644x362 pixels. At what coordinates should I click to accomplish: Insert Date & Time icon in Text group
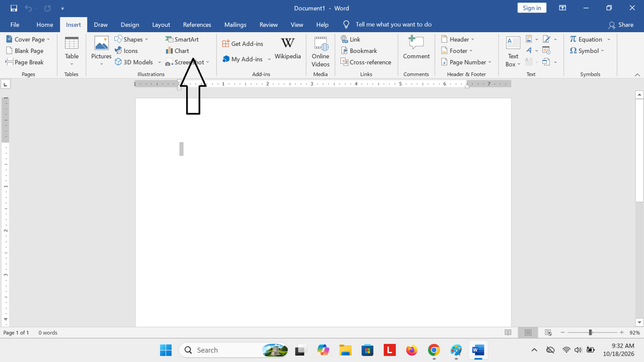[547, 50]
